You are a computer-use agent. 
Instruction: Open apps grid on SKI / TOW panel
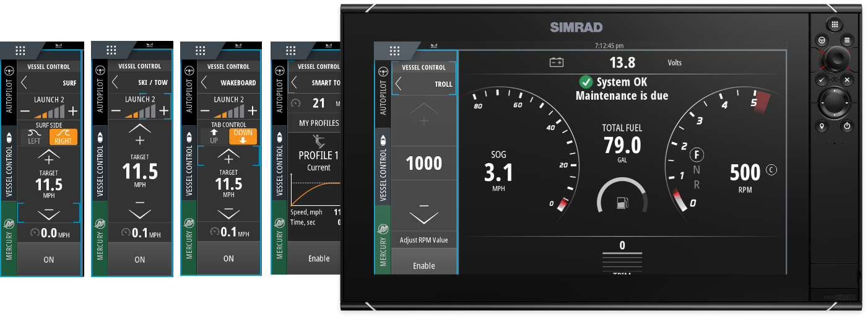click(x=111, y=50)
